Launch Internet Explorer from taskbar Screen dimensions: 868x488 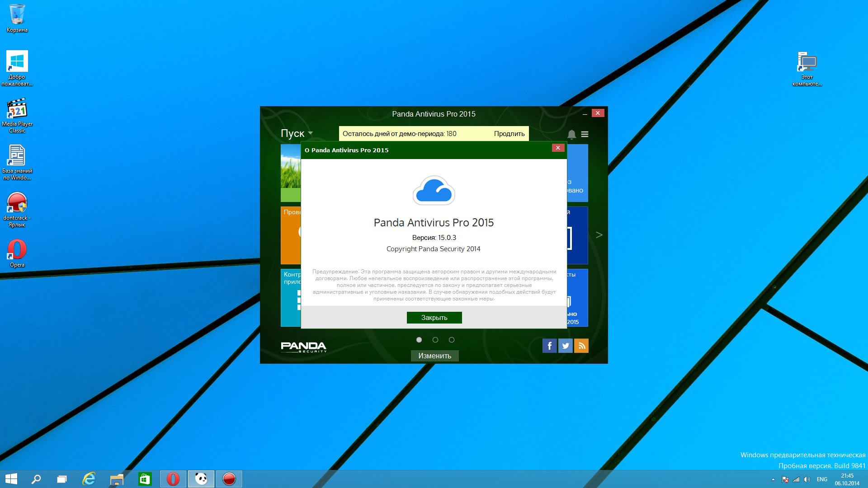pyautogui.click(x=89, y=479)
